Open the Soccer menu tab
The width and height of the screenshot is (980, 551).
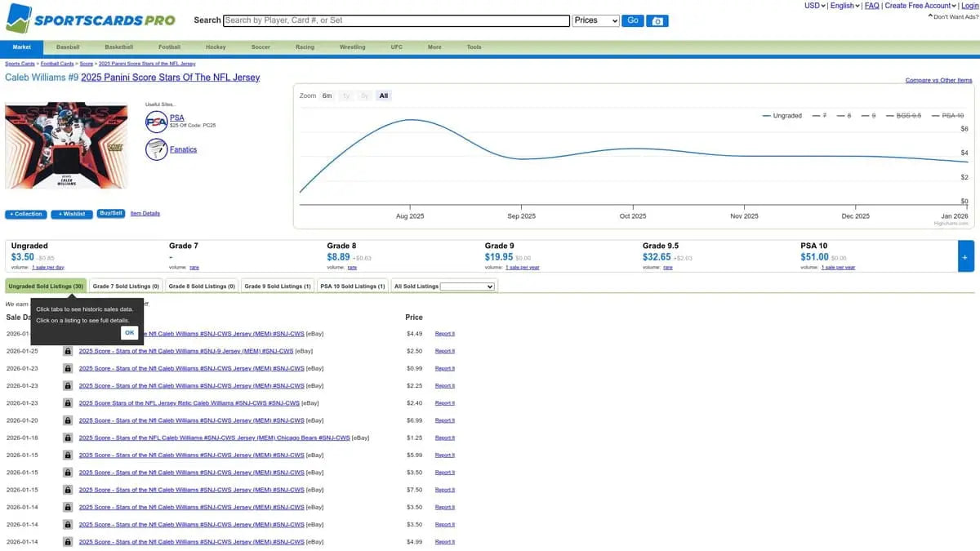(x=261, y=47)
